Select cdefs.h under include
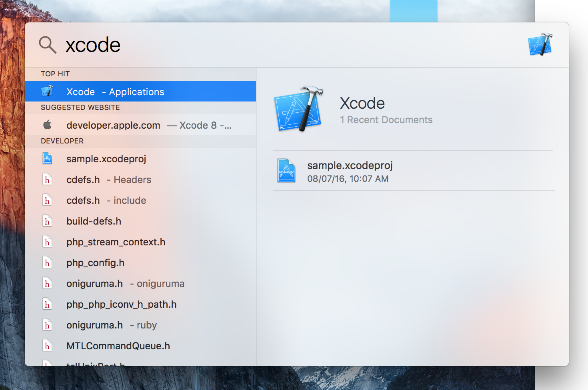This screenshot has width=588, height=390. point(106,200)
